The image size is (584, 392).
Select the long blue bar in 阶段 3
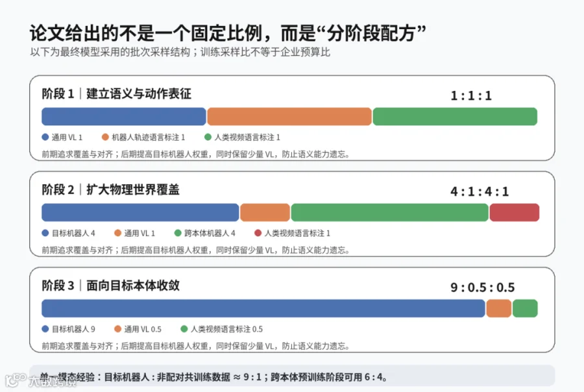click(263, 308)
